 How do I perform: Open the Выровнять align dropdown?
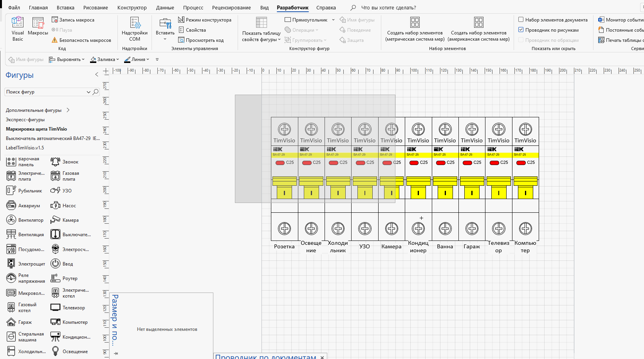pyautogui.click(x=67, y=59)
